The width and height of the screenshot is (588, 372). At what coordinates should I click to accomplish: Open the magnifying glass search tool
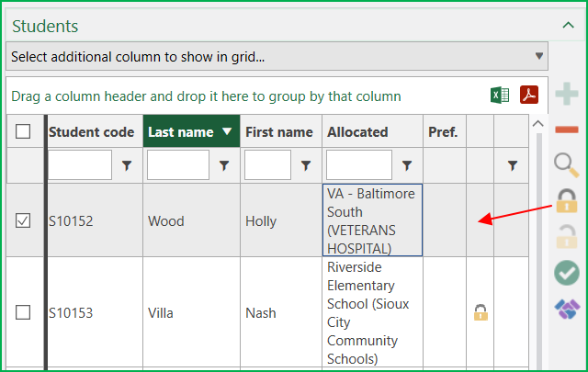[x=567, y=165]
